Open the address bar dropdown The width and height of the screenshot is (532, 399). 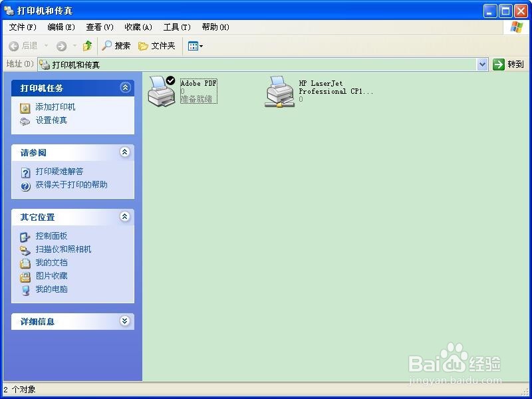483,64
